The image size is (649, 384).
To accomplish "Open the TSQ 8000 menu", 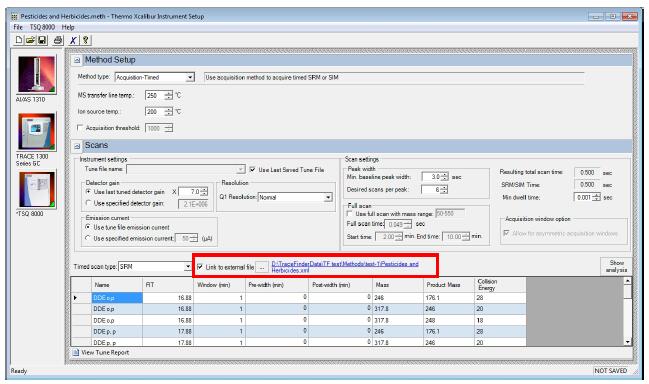I will pos(42,27).
